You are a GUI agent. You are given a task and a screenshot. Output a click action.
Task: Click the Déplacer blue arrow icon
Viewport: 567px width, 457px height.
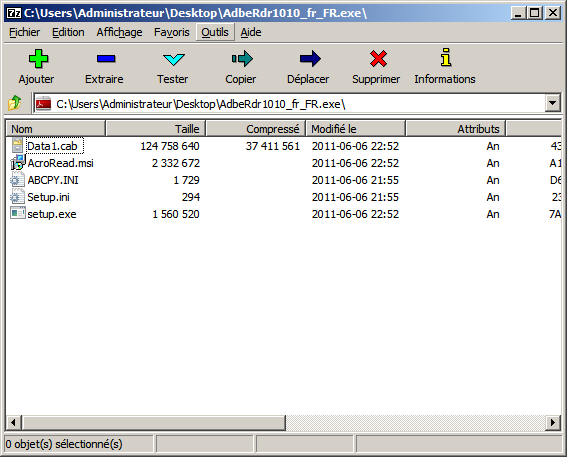(310, 59)
